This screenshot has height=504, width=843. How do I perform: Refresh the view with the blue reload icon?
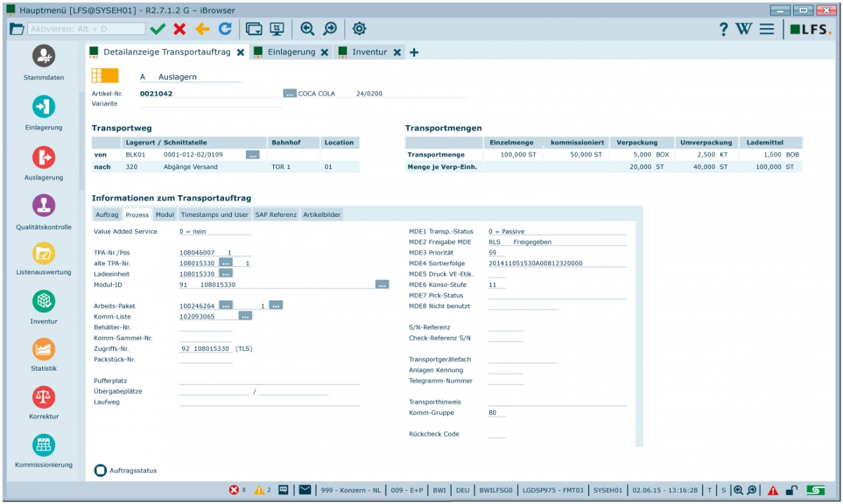(x=225, y=29)
